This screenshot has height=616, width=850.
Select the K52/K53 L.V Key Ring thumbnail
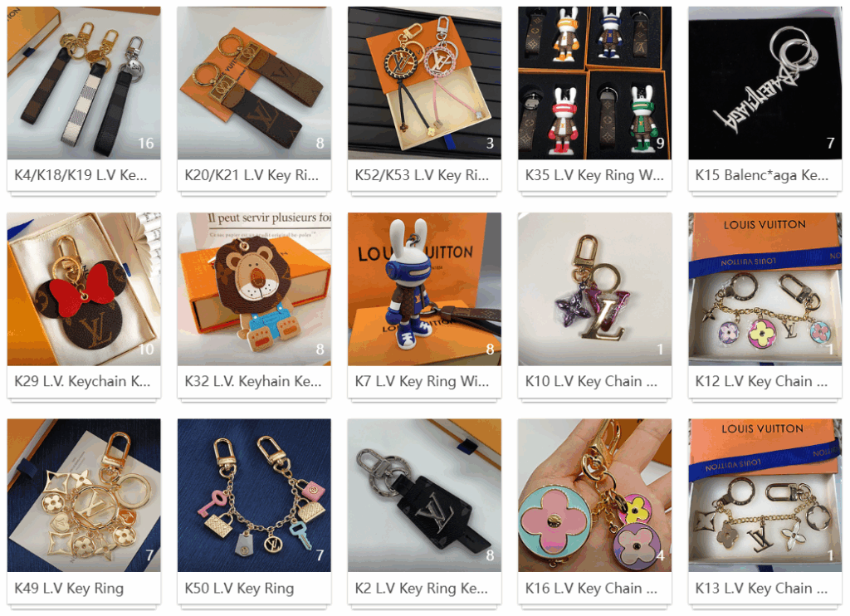[x=424, y=83]
